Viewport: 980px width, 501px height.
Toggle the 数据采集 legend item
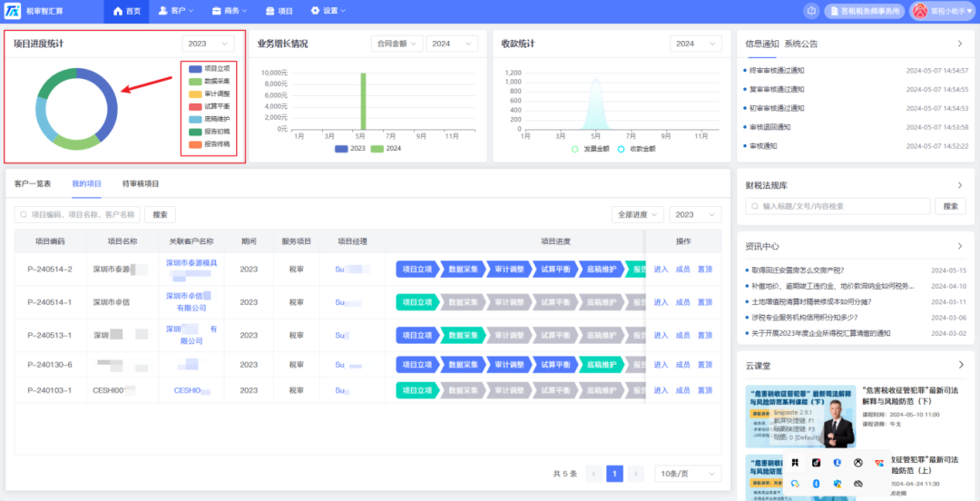(210, 82)
